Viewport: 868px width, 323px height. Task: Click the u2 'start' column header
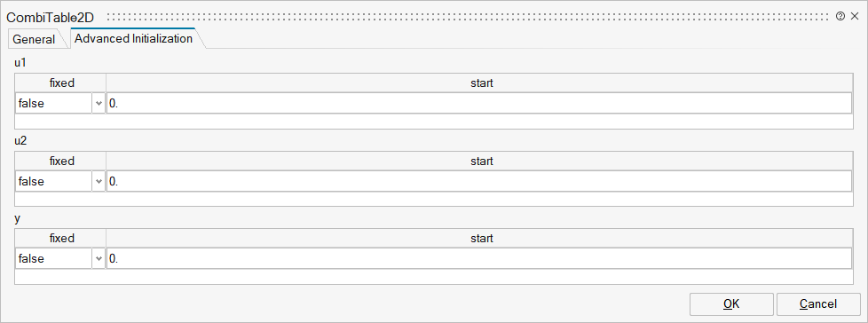coord(479,161)
